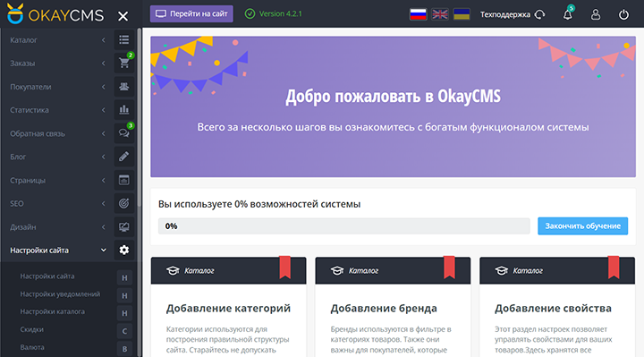Viewport: 644px width, 357px height.
Task: Open Настройки каталога submenu link
Action: click(x=53, y=311)
